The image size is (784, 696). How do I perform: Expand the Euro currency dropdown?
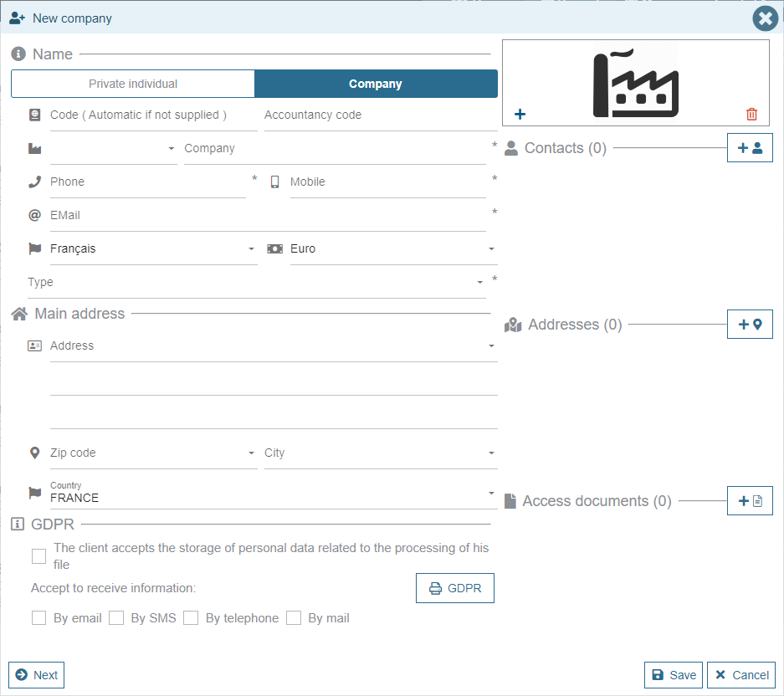click(x=392, y=249)
